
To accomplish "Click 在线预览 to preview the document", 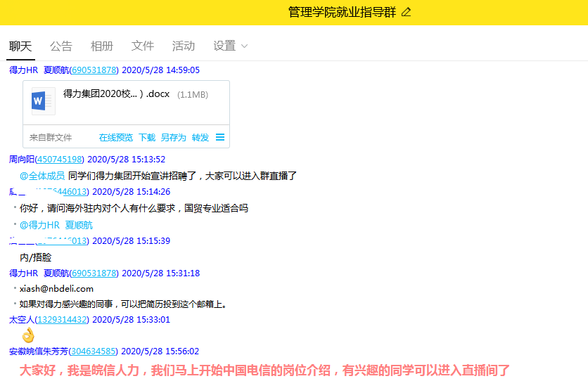I will pyautogui.click(x=115, y=138).
